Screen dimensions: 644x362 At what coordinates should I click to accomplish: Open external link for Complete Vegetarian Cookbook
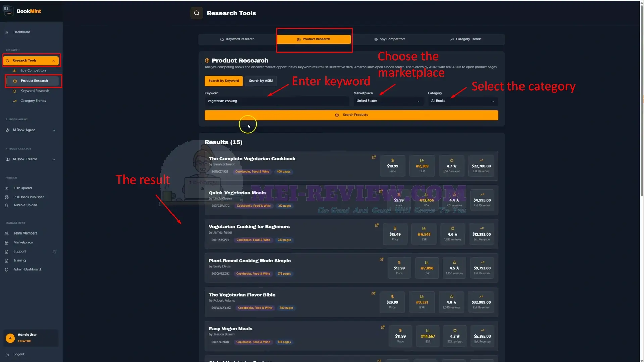point(374,157)
